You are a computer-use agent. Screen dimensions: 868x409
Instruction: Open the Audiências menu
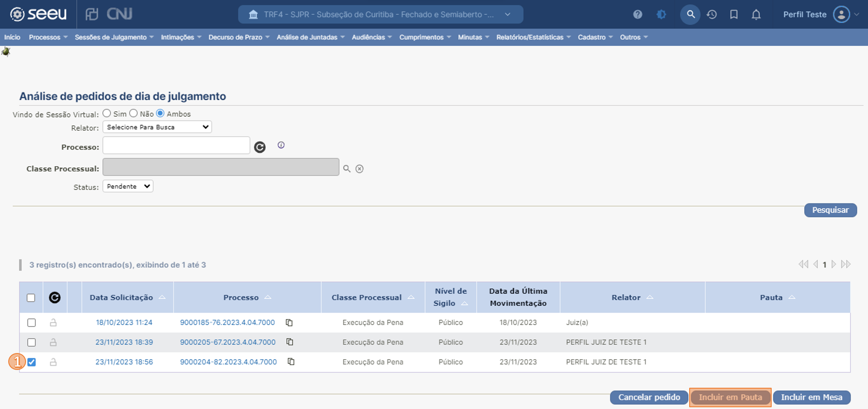372,37
